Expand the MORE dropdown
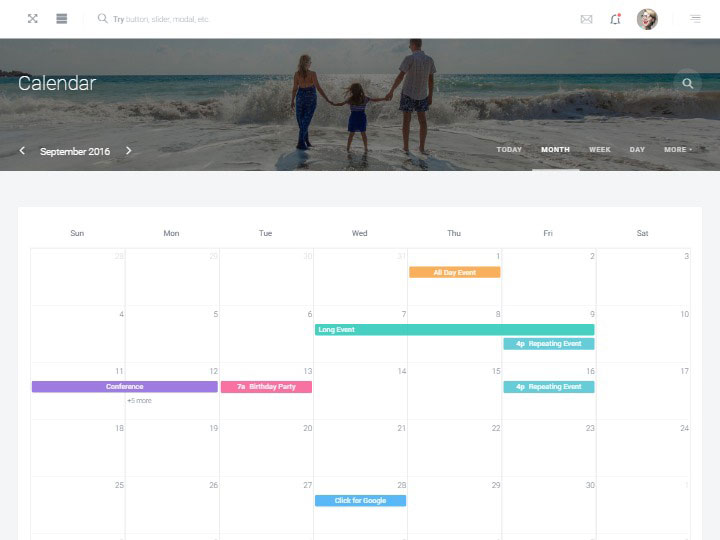 [677, 150]
